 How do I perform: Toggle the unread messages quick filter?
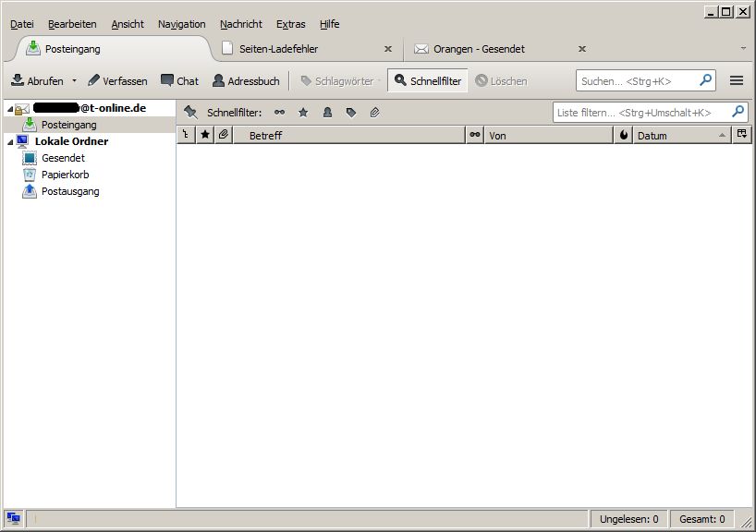click(x=280, y=113)
